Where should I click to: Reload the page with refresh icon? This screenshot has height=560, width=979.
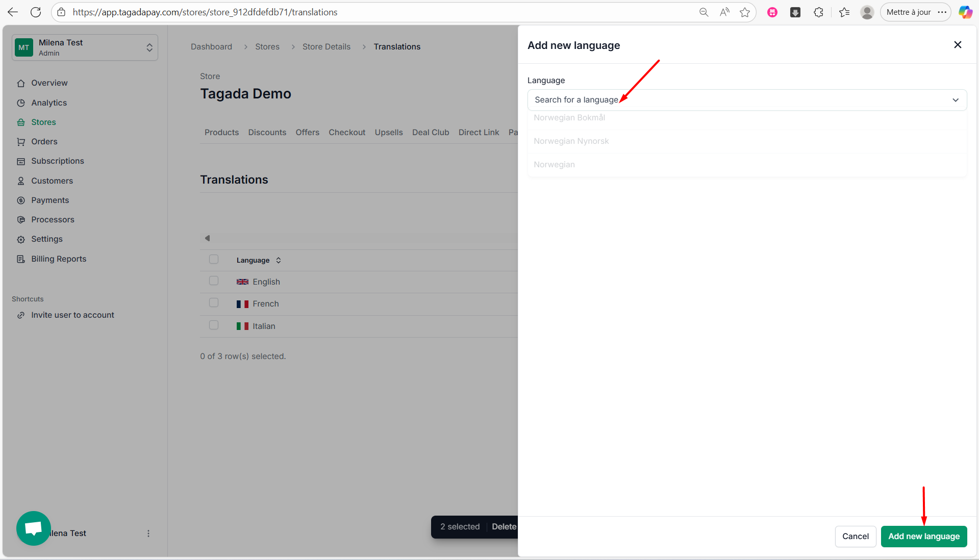coord(36,12)
